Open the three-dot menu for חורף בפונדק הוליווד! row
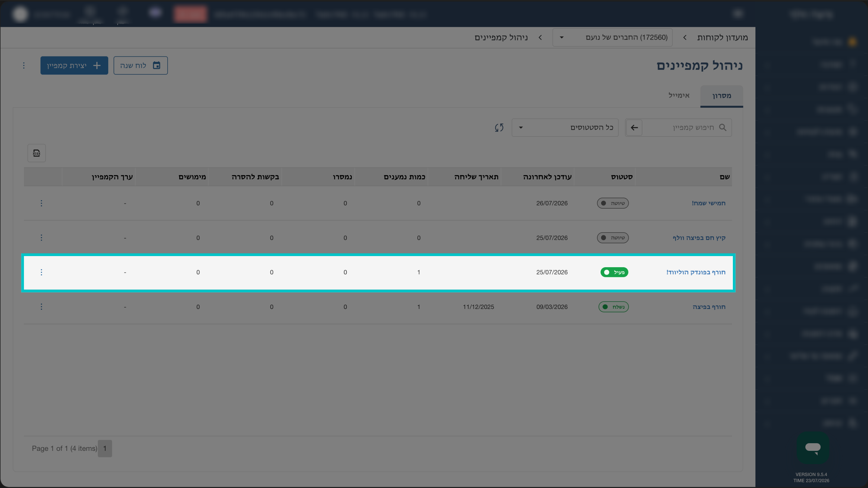 (x=42, y=272)
